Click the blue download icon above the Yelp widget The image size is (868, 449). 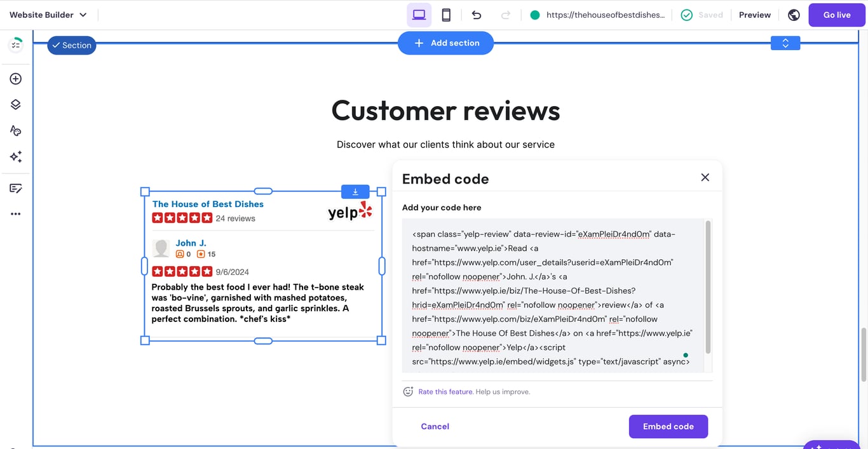(x=355, y=191)
